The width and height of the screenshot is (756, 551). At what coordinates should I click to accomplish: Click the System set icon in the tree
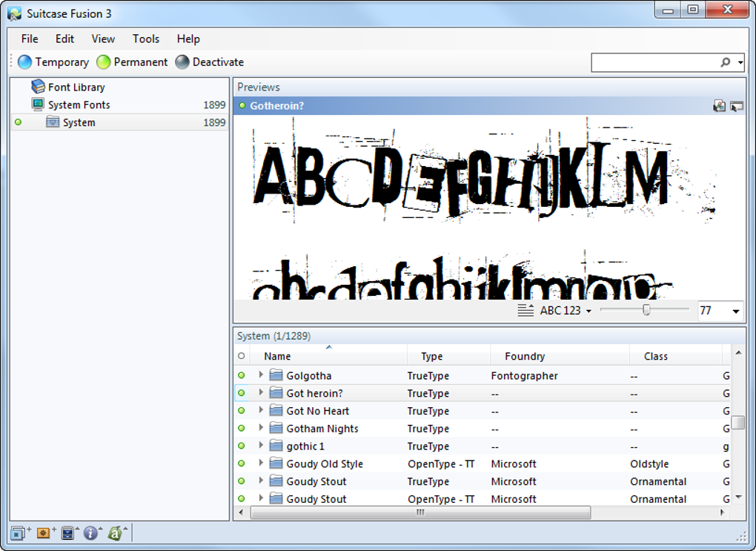(53, 122)
